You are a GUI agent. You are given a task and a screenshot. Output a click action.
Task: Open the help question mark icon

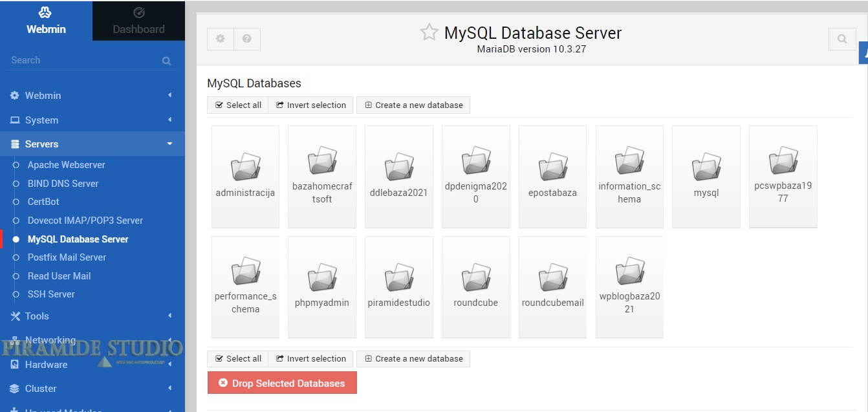point(247,39)
